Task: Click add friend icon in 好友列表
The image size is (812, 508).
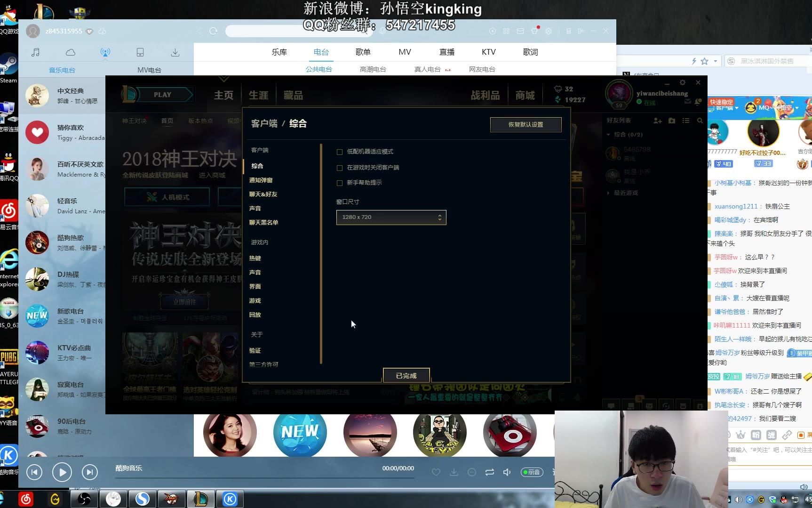Action: click(x=658, y=121)
